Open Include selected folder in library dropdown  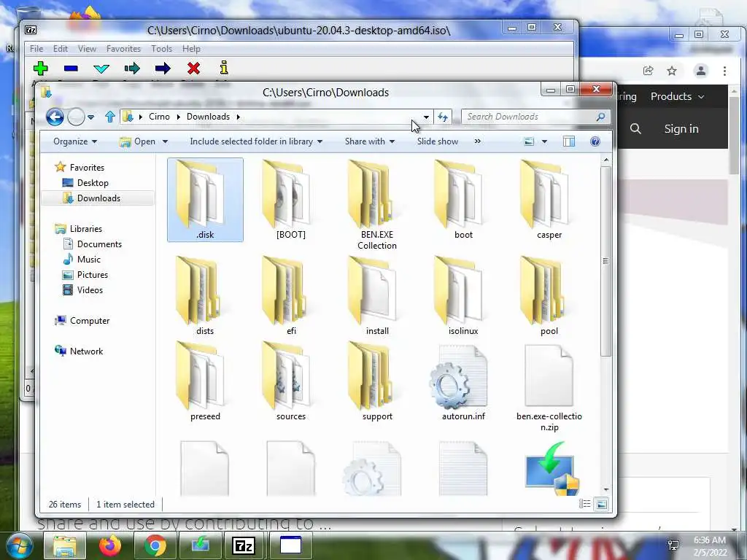(256, 141)
